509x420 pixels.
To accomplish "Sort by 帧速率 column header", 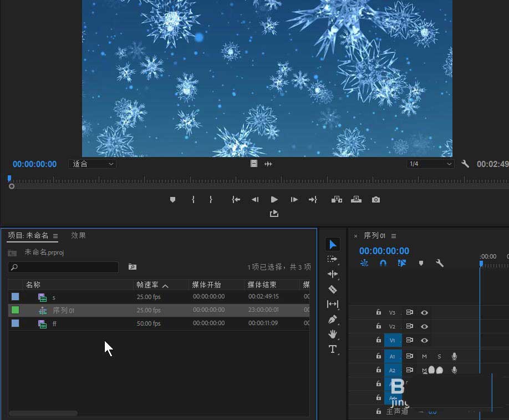I will coord(152,285).
